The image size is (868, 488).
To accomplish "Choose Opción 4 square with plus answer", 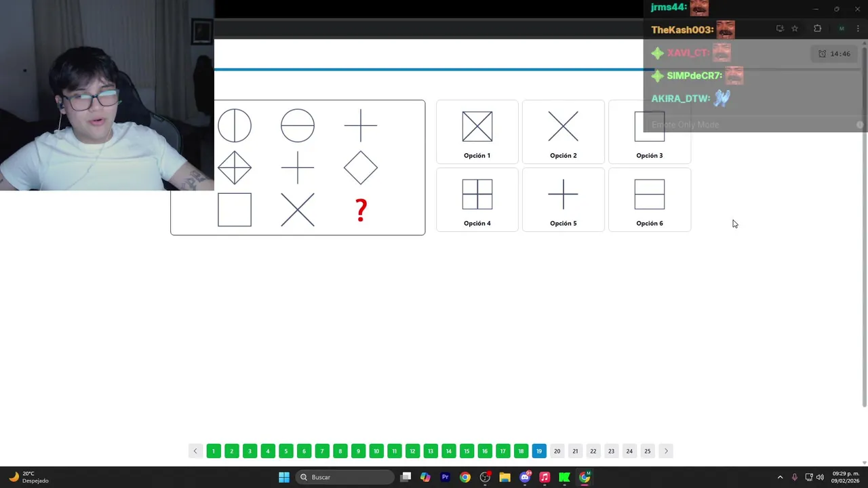I will coord(477,200).
